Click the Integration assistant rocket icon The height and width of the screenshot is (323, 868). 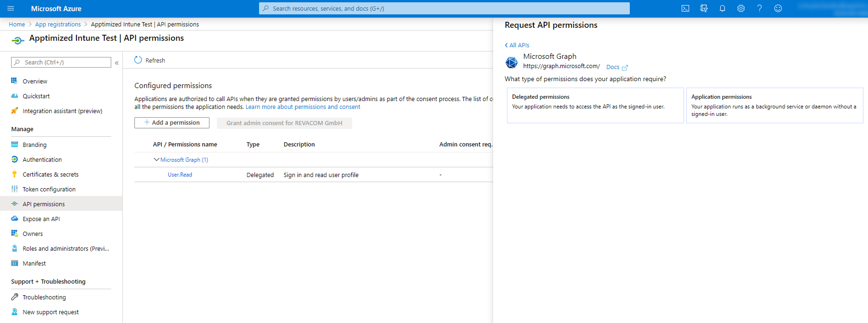pos(14,111)
